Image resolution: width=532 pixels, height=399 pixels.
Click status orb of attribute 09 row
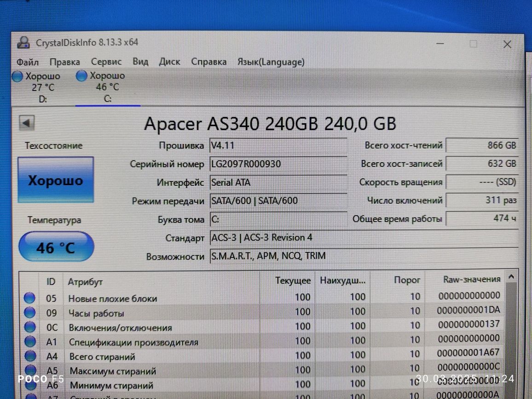coord(30,312)
